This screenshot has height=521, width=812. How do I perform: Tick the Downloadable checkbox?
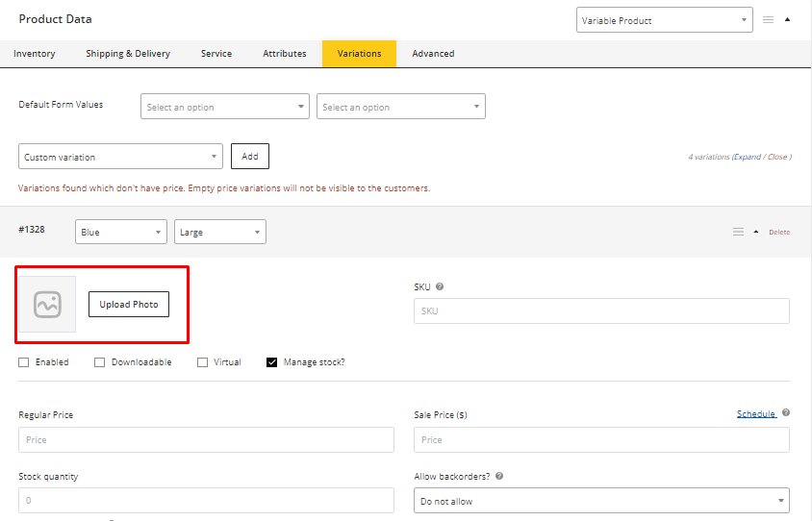[100, 362]
